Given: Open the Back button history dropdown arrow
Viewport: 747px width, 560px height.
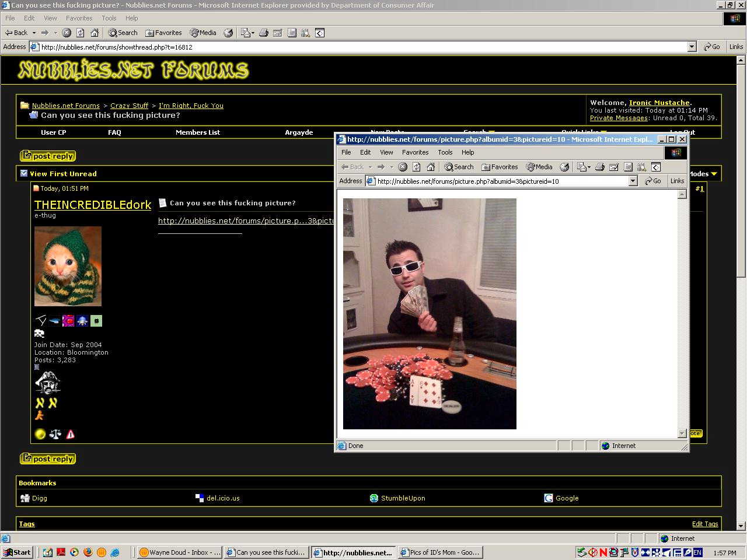Looking at the screenshot, I should tap(34, 33).
